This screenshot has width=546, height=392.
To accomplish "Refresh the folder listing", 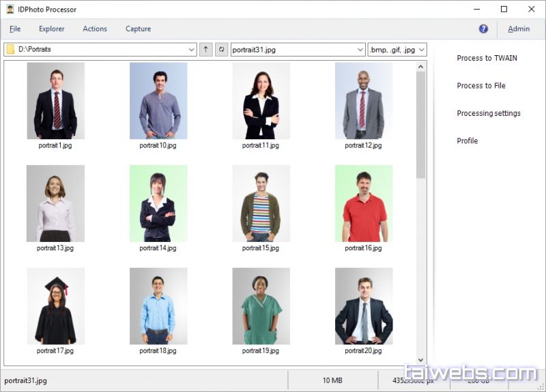I will point(221,50).
